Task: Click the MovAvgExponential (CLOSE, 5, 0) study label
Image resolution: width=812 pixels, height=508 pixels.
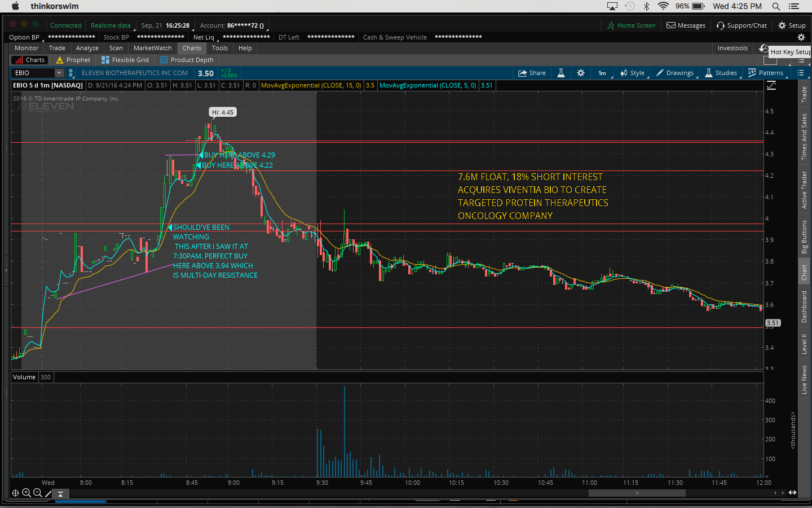Action: coord(428,85)
